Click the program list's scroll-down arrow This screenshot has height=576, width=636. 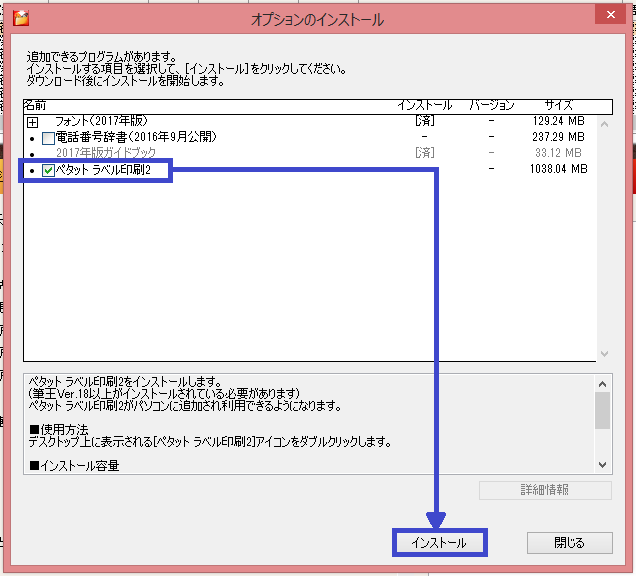click(x=603, y=354)
